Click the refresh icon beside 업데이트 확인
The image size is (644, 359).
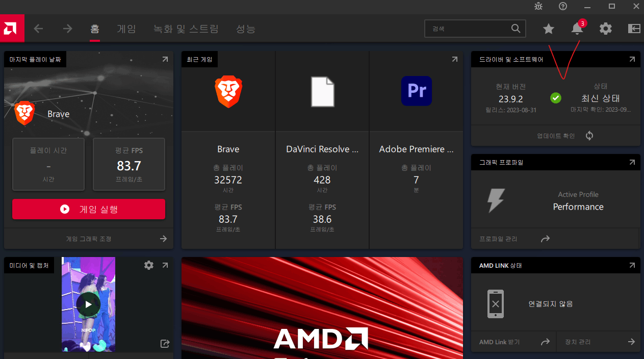[590, 136]
